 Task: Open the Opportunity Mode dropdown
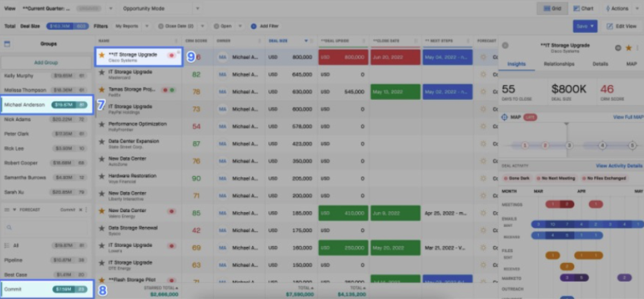(x=197, y=8)
